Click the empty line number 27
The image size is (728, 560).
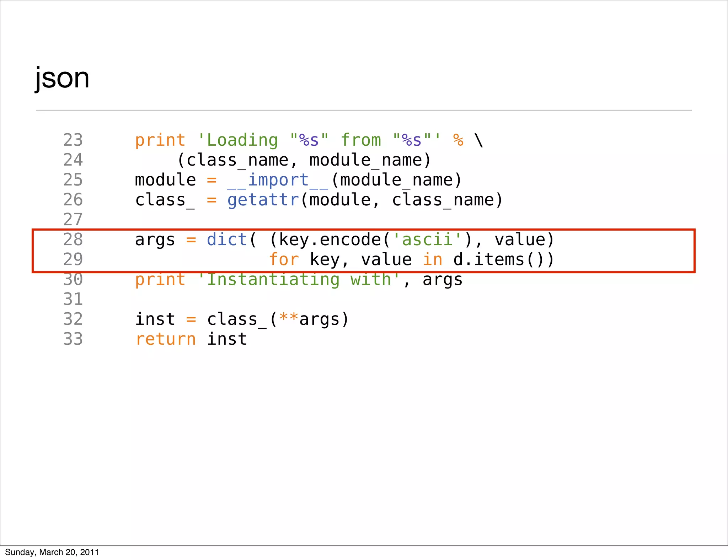coord(73,220)
